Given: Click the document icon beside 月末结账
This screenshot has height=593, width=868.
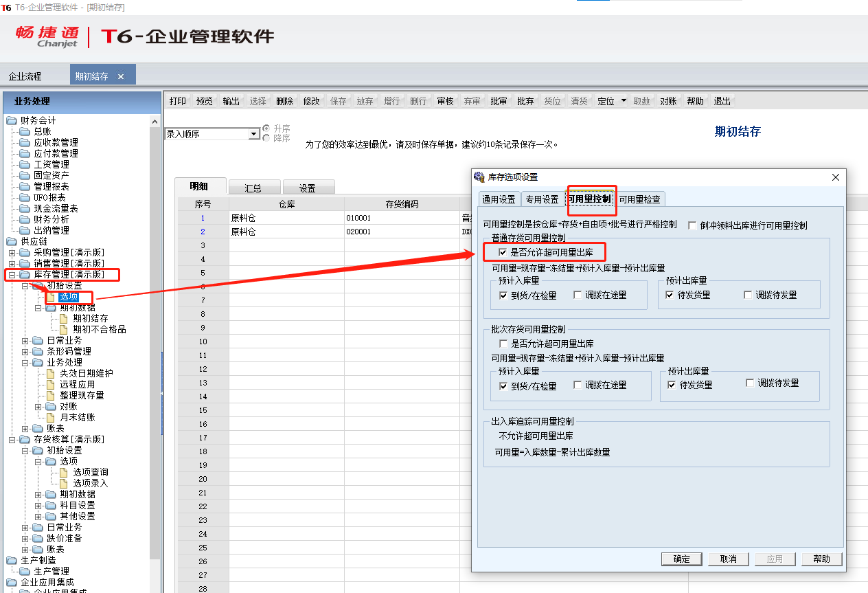Looking at the screenshot, I should 51,417.
